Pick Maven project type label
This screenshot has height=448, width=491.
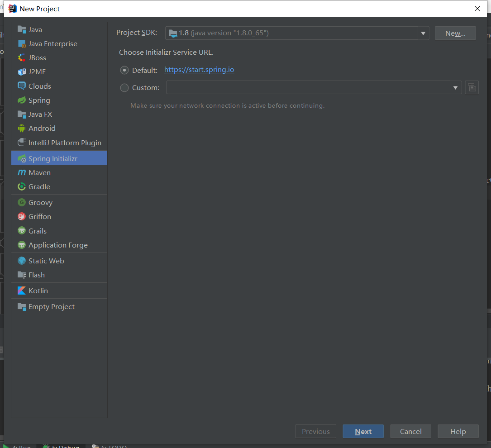point(39,173)
